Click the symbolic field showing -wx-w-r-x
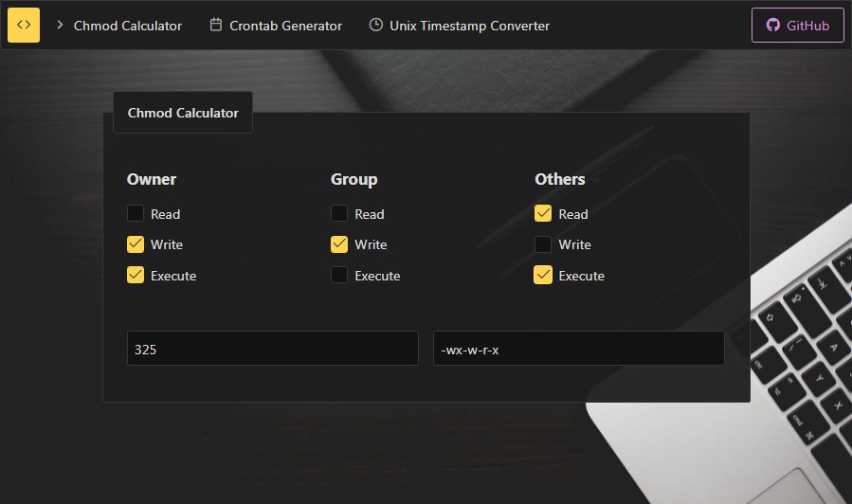The height and width of the screenshot is (504, 852). tap(578, 349)
